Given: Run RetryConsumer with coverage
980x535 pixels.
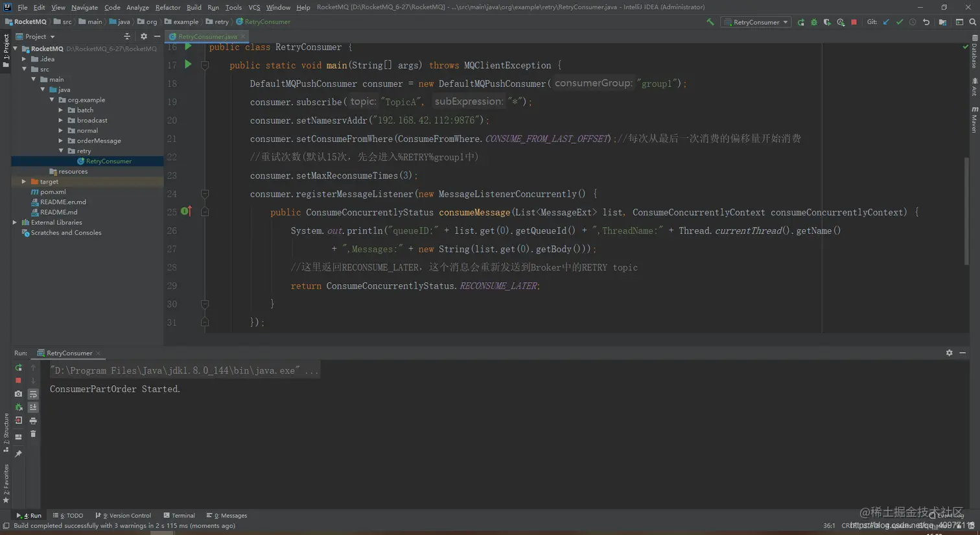Looking at the screenshot, I should pos(827,22).
